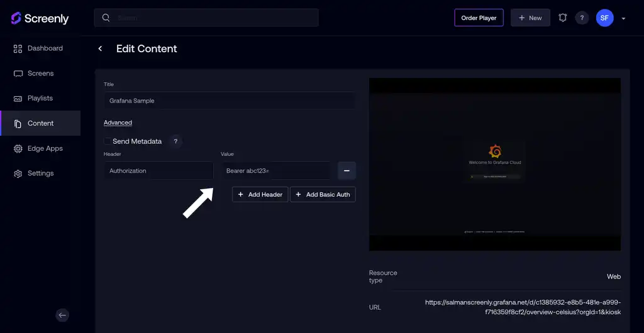Viewport: 644px width, 333px height.
Task: Open the help question mark menu
Action: tap(582, 18)
